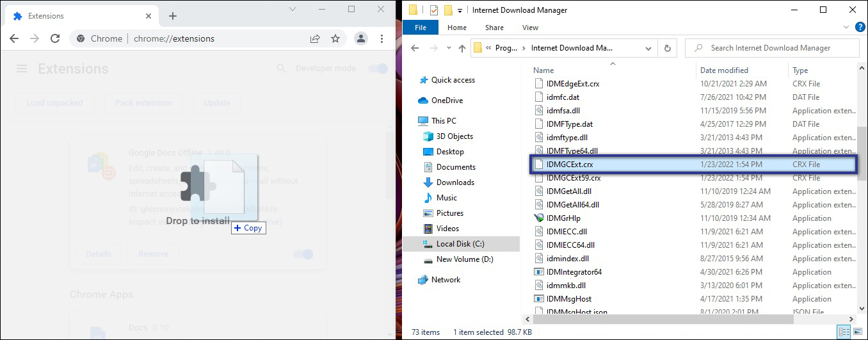The image size is (868, 340).
Task: Bookmark this page with the star icon
Action: 335,38
